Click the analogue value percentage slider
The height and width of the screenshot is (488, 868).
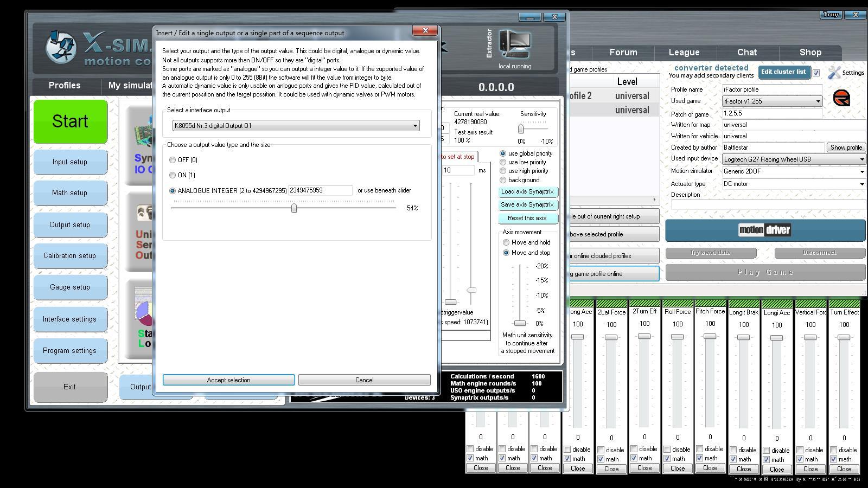(293, 208)
